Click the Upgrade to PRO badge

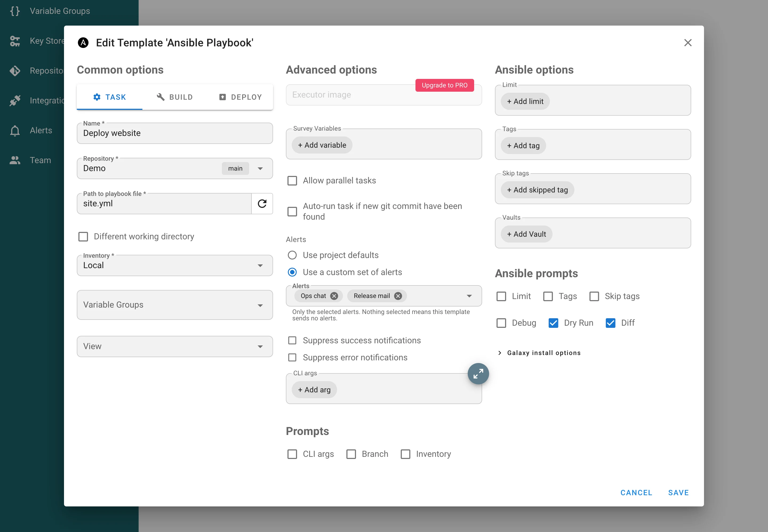coord(445,85)
